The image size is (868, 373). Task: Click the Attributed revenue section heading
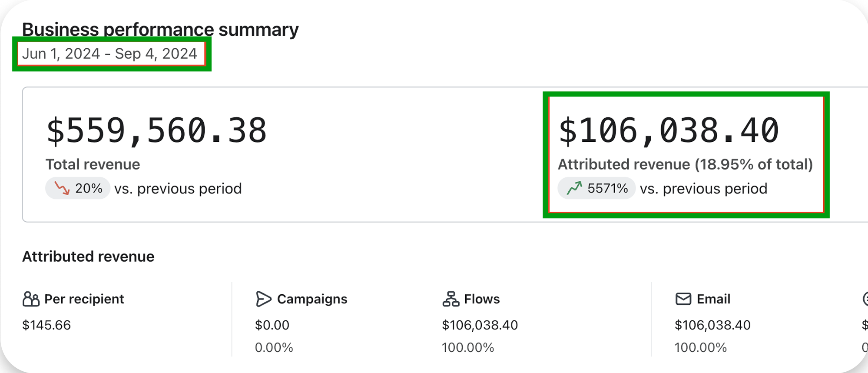click(x=88, y=256)
